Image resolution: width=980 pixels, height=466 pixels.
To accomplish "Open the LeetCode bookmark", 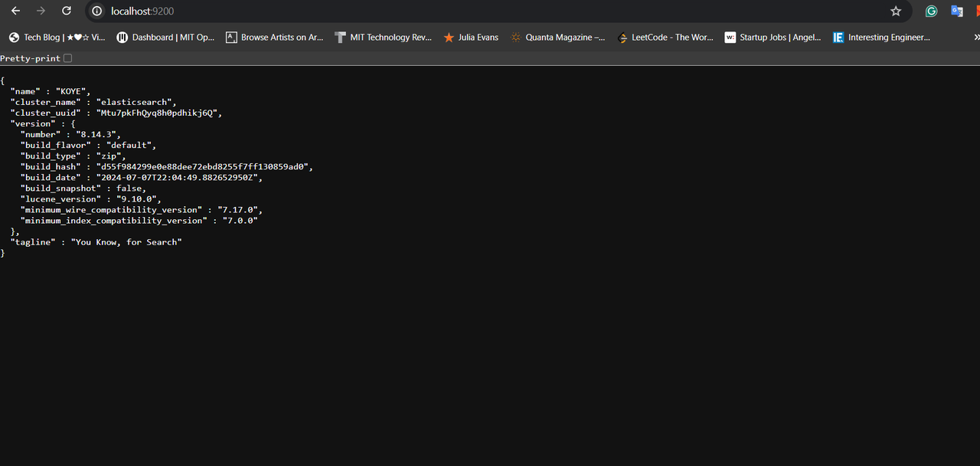I will pos(665,37).
